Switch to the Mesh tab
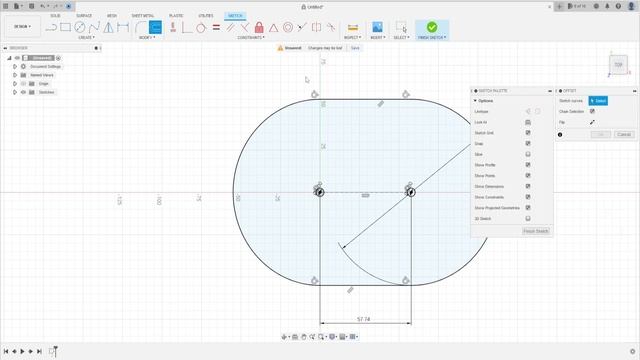The width and height of the screenshot is (640, 360). 112,16
